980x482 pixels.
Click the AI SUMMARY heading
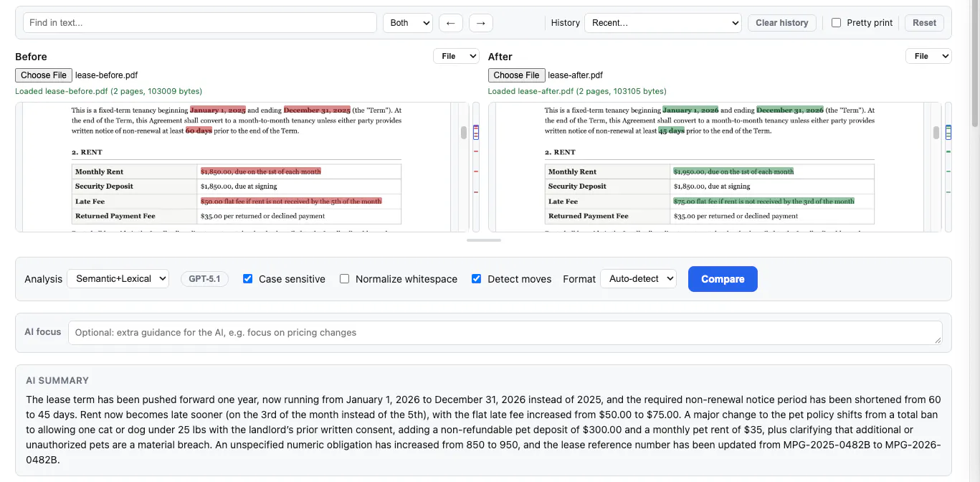pyautogui.click(x=57, y=381)
